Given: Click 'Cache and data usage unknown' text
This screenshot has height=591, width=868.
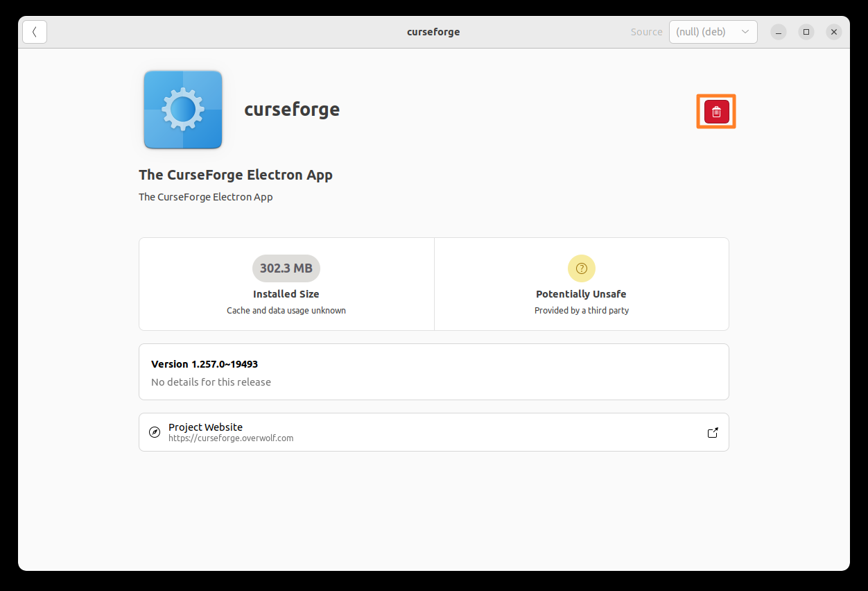Looking at the screenshot, I should (286, 311).
